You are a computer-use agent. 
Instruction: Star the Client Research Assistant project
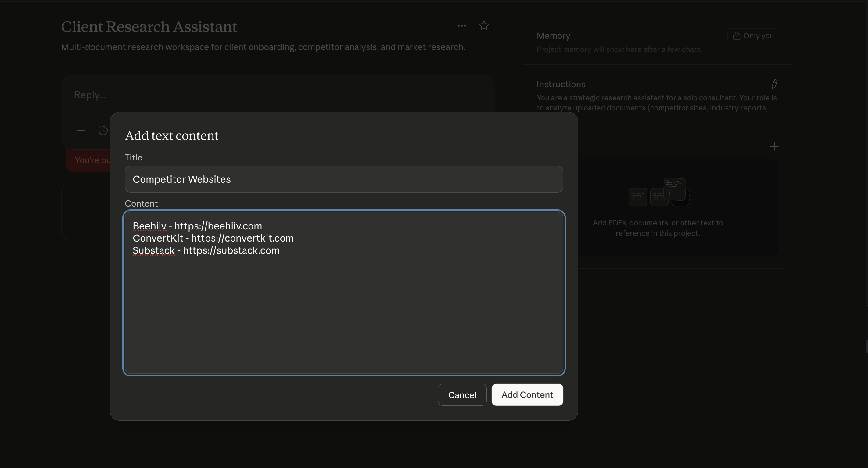[484, 26]
